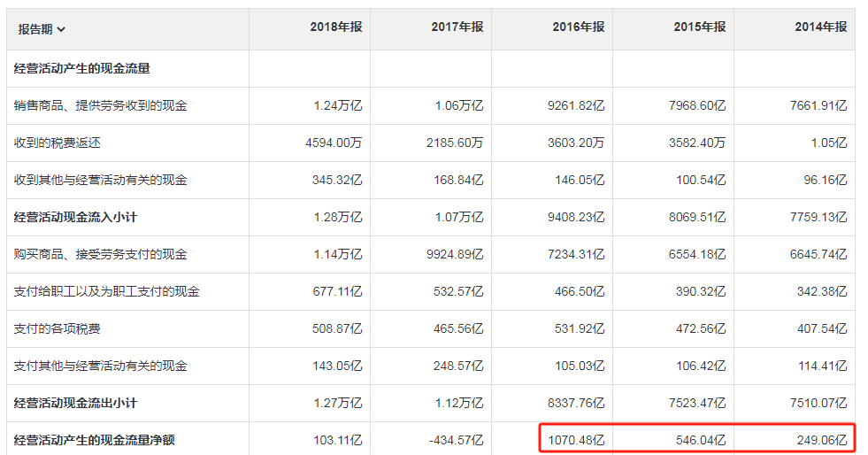
Task: Click the 2015年报 column header
Action: point(700,27)
